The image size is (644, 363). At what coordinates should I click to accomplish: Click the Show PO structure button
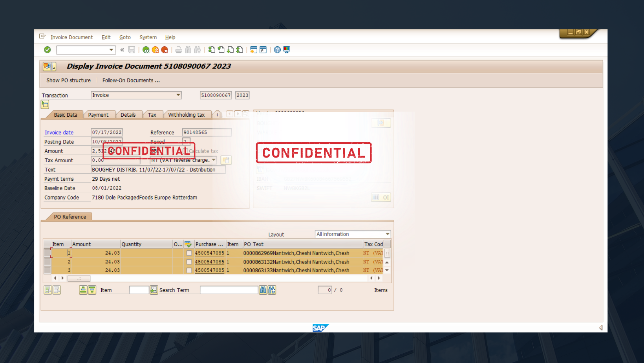click(x=69, y=80)
